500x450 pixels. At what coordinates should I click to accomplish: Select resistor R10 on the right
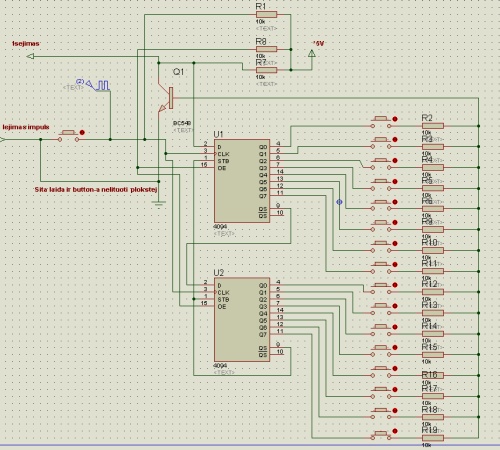(x=433, y=250)
